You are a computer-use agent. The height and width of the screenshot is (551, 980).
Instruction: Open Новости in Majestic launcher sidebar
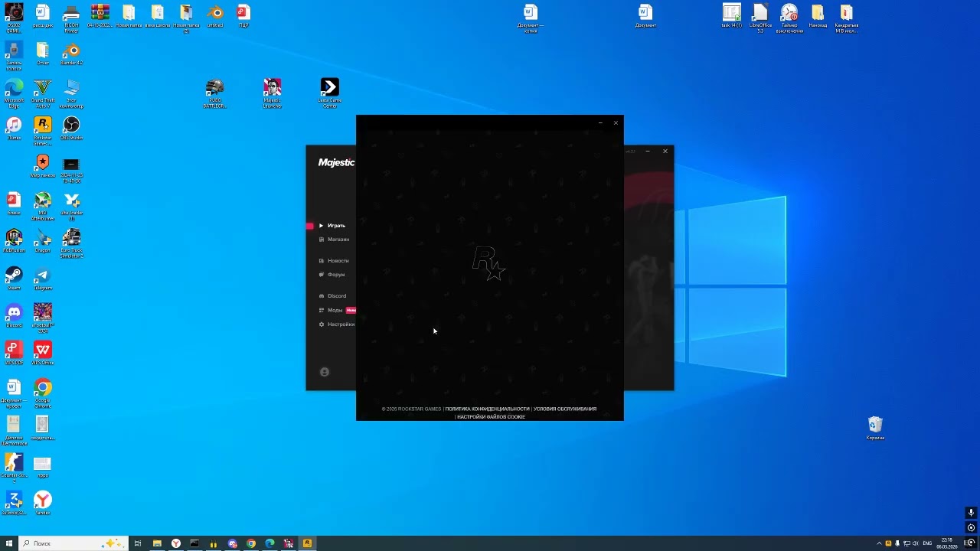(334, 261)
